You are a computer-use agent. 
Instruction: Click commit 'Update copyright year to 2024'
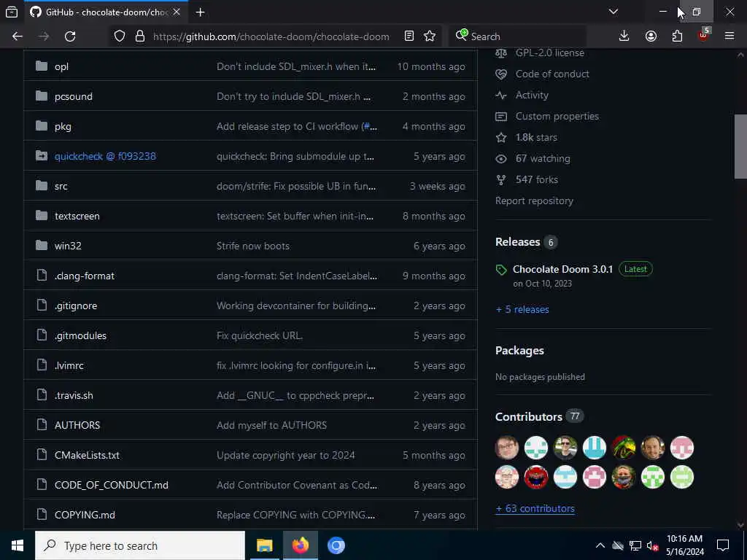286,455
